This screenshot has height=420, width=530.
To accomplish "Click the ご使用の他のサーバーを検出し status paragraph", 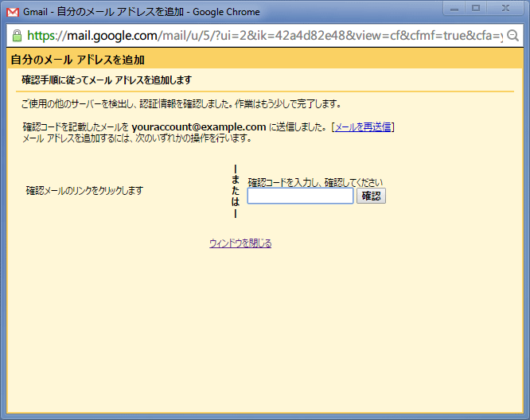I will click(x=181, y=104).
